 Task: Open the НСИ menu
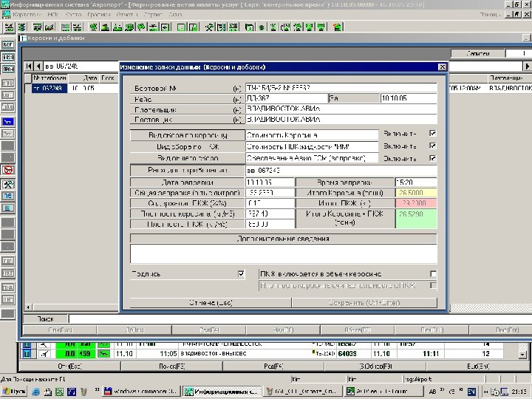(x=53, y=14)
